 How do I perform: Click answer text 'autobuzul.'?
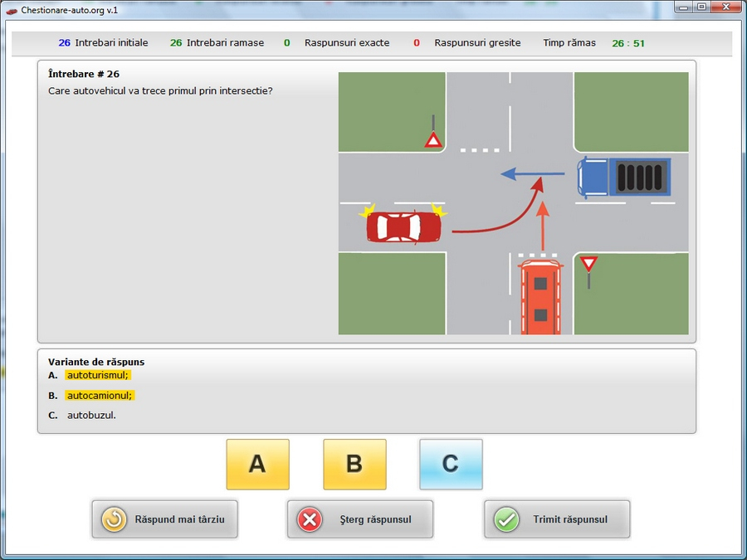coord(91,416)
